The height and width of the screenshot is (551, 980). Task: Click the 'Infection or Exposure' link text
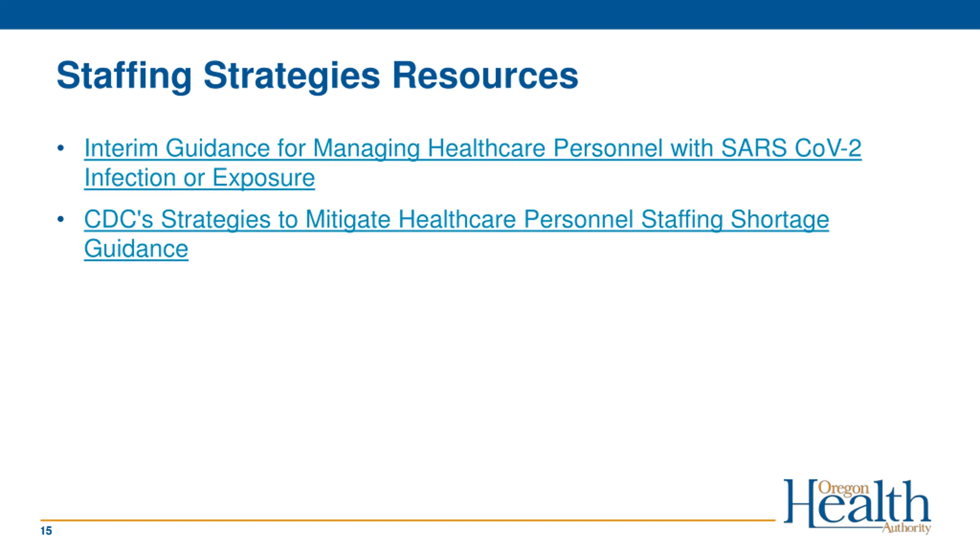(199, 178)
